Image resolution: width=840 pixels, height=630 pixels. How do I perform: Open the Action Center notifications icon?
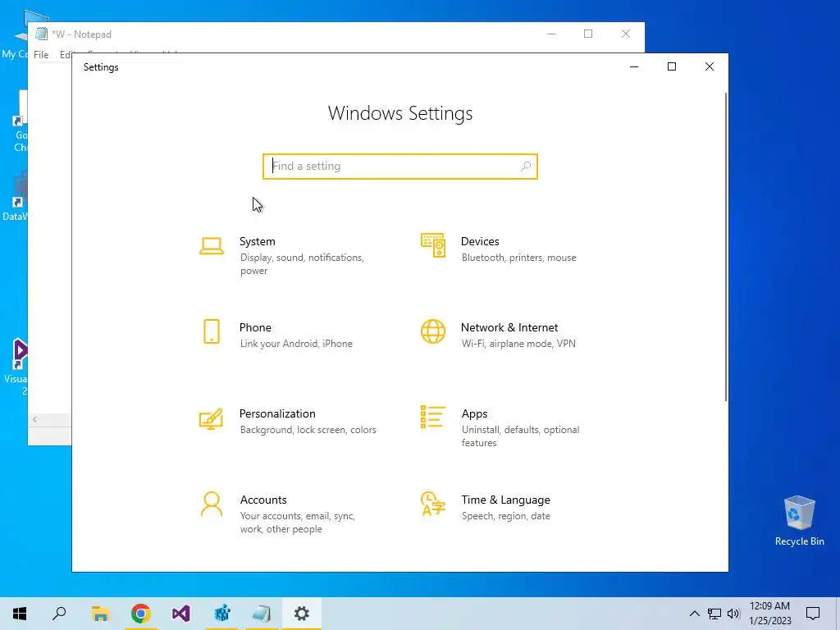coord(813,614)
